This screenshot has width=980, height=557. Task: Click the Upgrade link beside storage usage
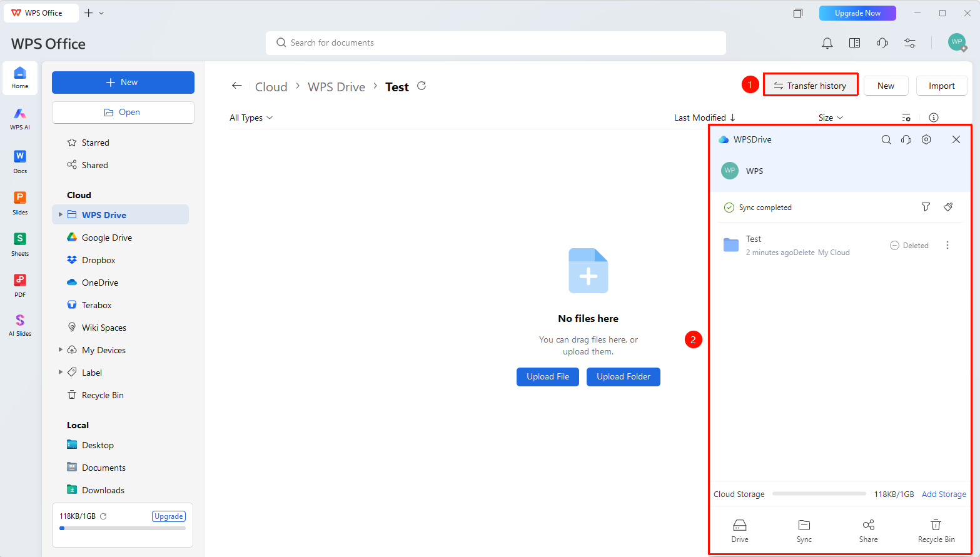coord(169,516)
